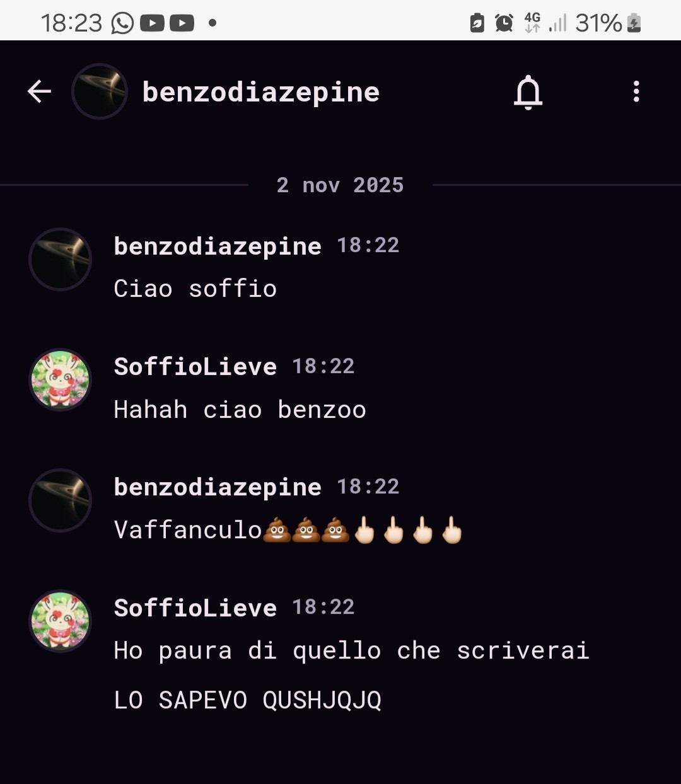Viewport: 681px width, 784px height.
Task: Go back using the arrow icon
Action: (39, 91)
